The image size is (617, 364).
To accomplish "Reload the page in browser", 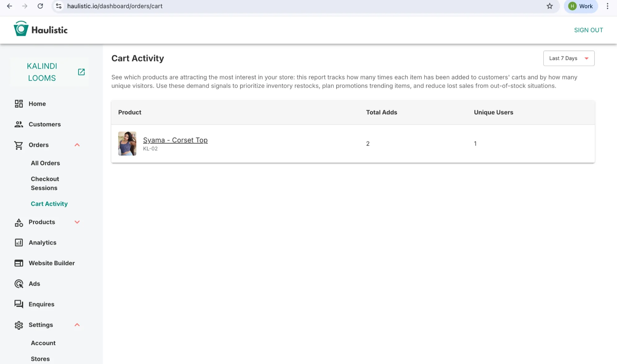I will (x=40, y=6).
